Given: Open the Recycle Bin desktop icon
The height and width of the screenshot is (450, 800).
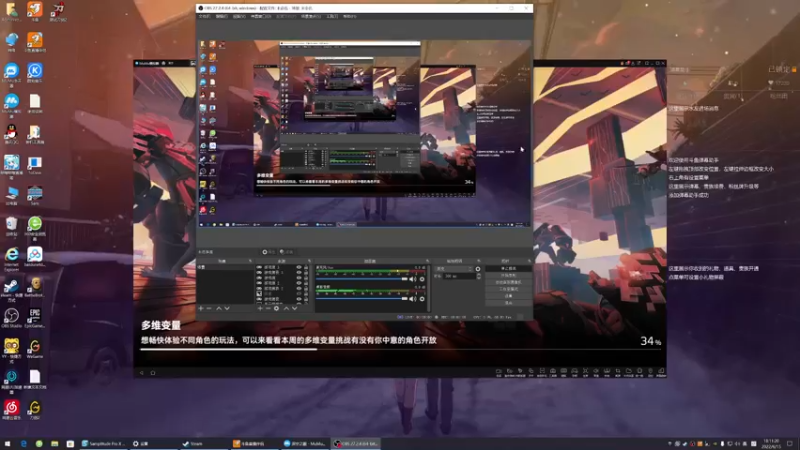Looking at the screenshot, I should [x=11, y=226].
